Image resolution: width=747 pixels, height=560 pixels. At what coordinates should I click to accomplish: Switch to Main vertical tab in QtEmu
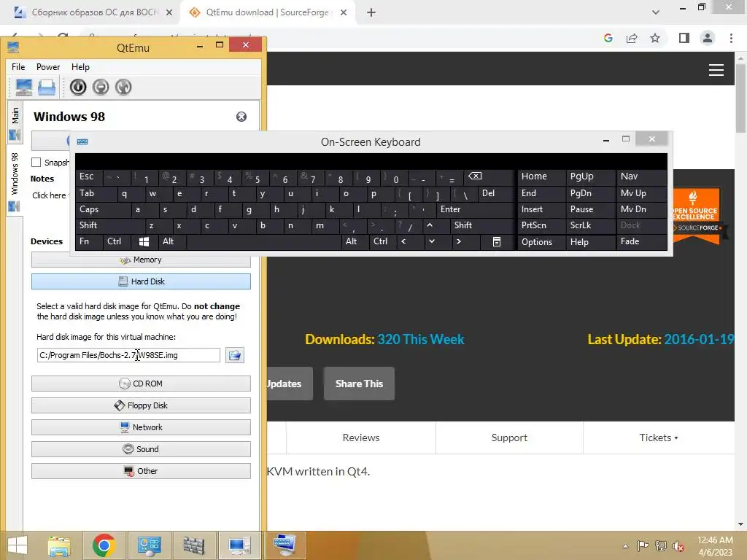pos(15,122)
